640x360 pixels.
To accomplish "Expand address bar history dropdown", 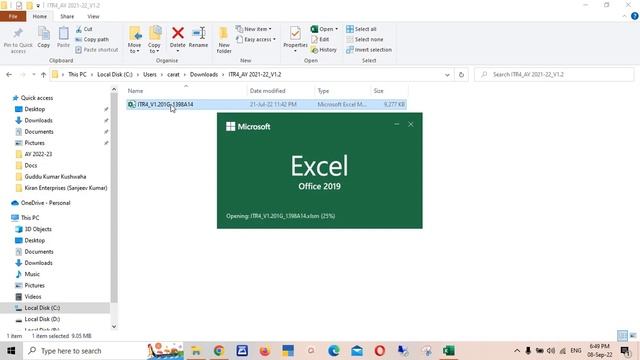I will [447, 75].
